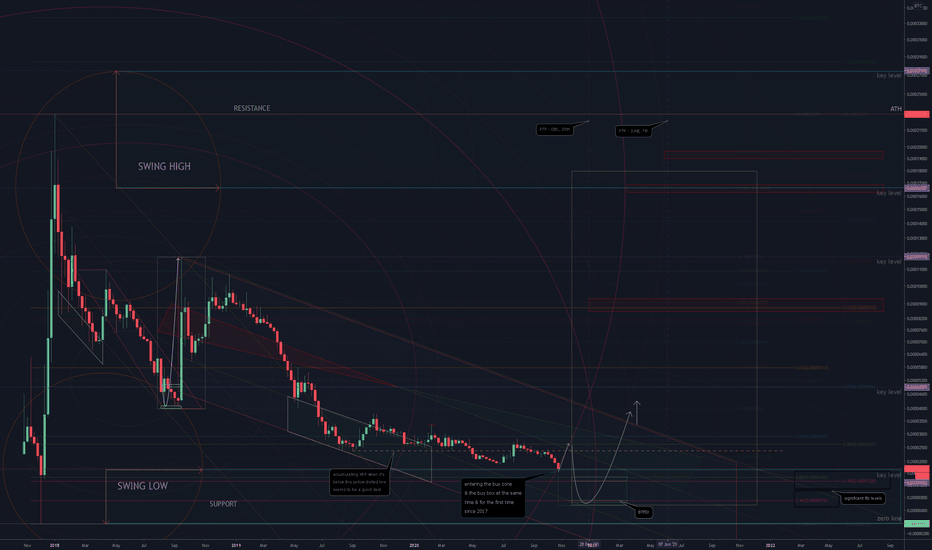This screenshot has height=550, width=932.
Task: Click the zero line label
Action: point(889,518)
